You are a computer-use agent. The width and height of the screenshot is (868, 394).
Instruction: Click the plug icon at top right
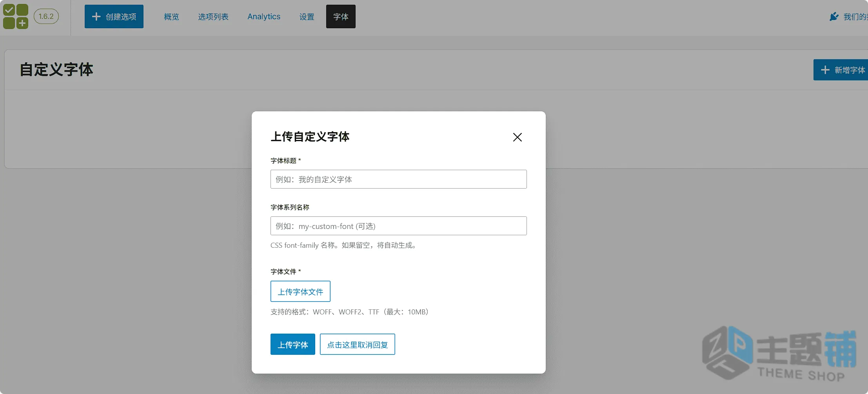click(x=834, y=16)
